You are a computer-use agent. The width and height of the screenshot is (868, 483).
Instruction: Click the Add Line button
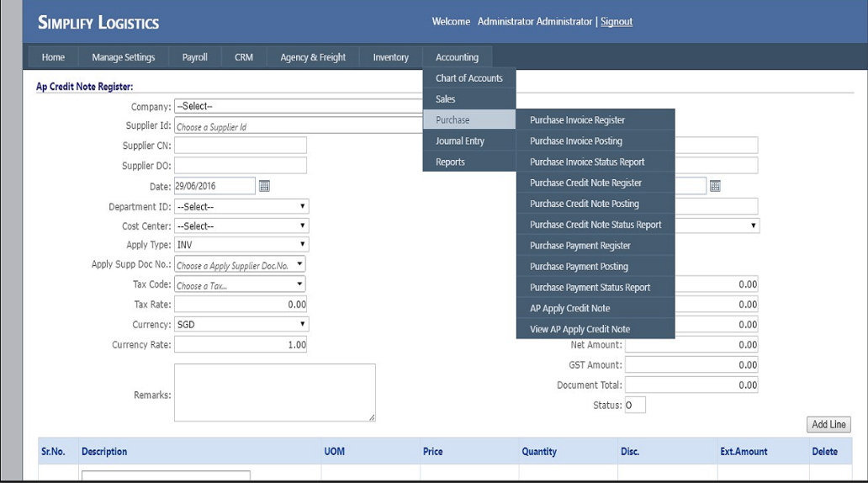(828, 425)
